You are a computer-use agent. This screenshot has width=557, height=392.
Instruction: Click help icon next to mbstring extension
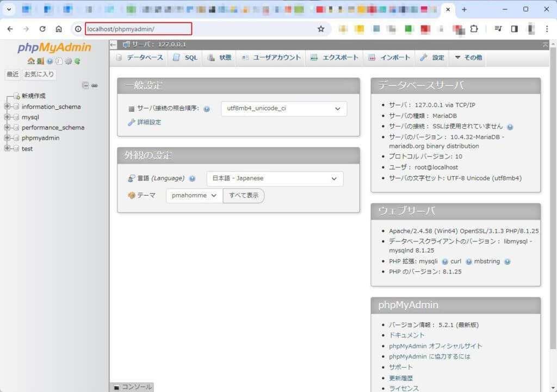[508, 262]
